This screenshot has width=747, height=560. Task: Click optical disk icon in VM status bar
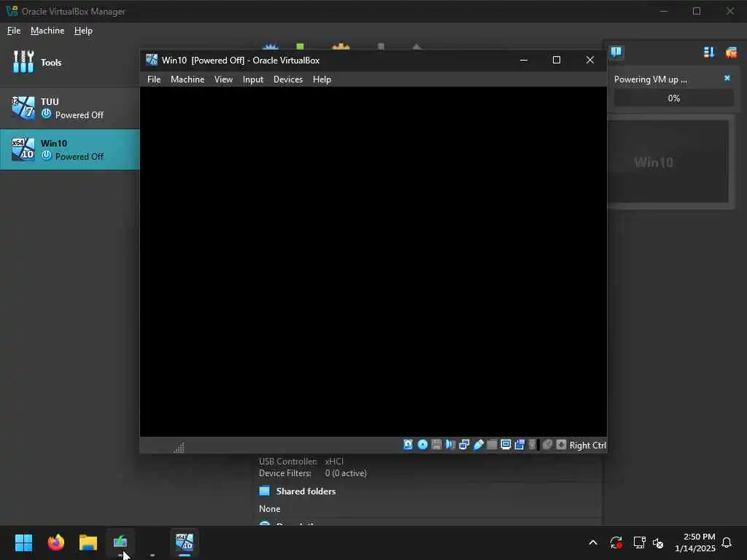tap(422, 445)
